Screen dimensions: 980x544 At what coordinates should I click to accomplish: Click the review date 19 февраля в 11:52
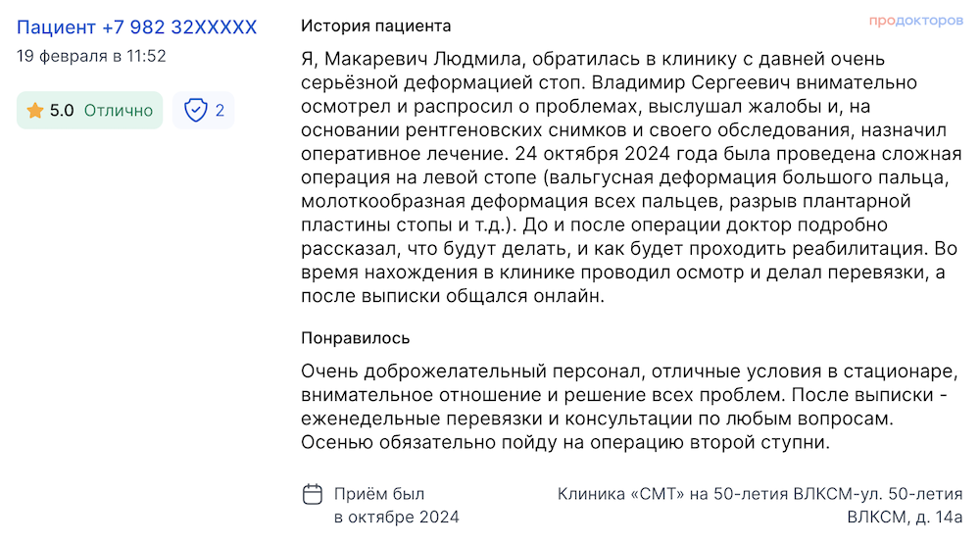91,56
